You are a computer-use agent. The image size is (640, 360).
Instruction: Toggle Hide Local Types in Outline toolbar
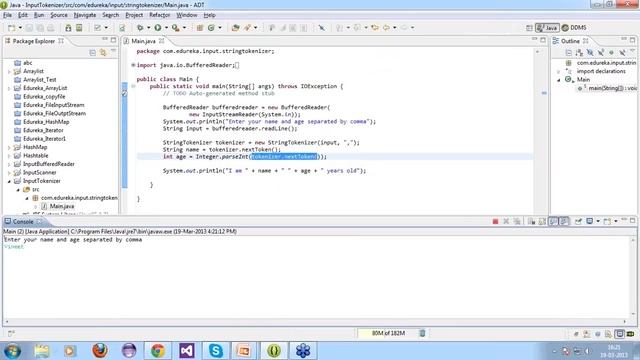[x=622, y=53]
